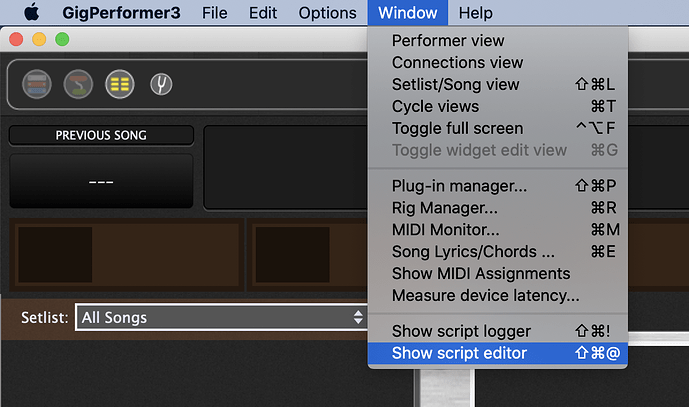Open the Options menu

[327, 13]
